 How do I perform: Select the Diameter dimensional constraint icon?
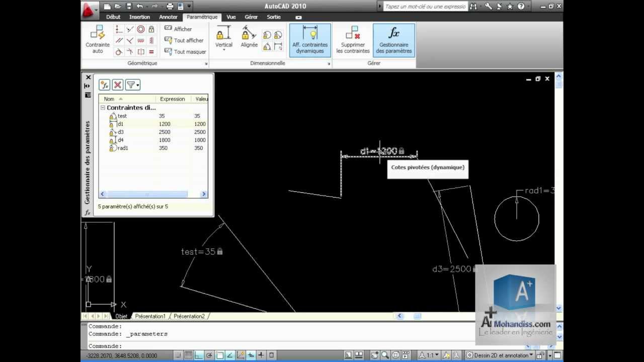278,35
